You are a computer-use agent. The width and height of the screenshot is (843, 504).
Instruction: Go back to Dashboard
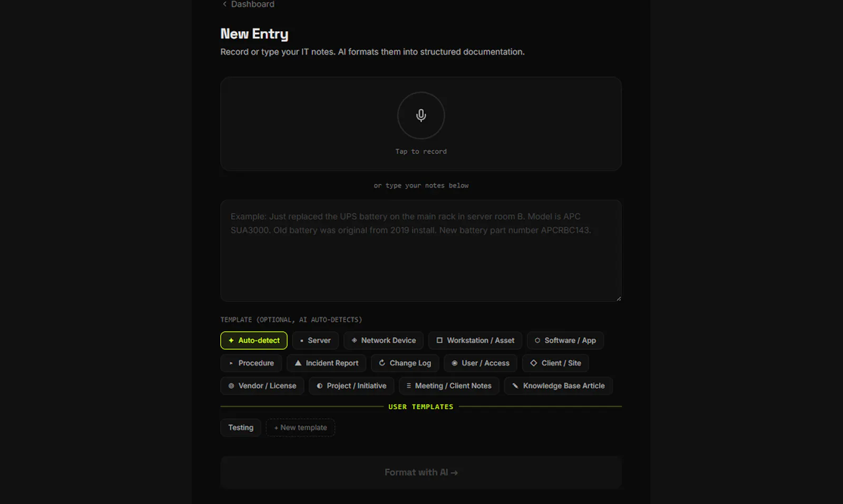[x=248, y=4]
